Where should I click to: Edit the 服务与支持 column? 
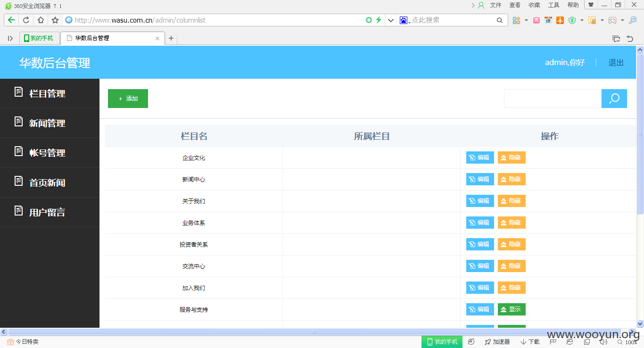point(480,309)
